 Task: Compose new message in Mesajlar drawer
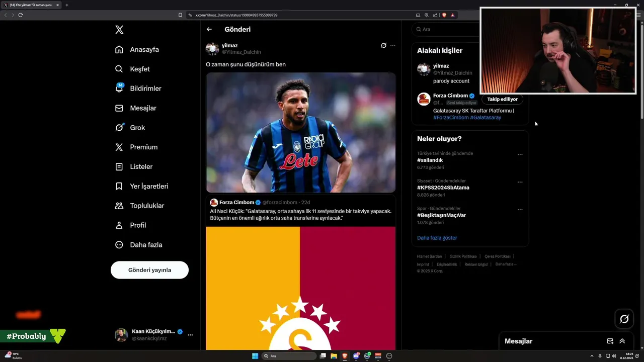[x=610, y=341]
